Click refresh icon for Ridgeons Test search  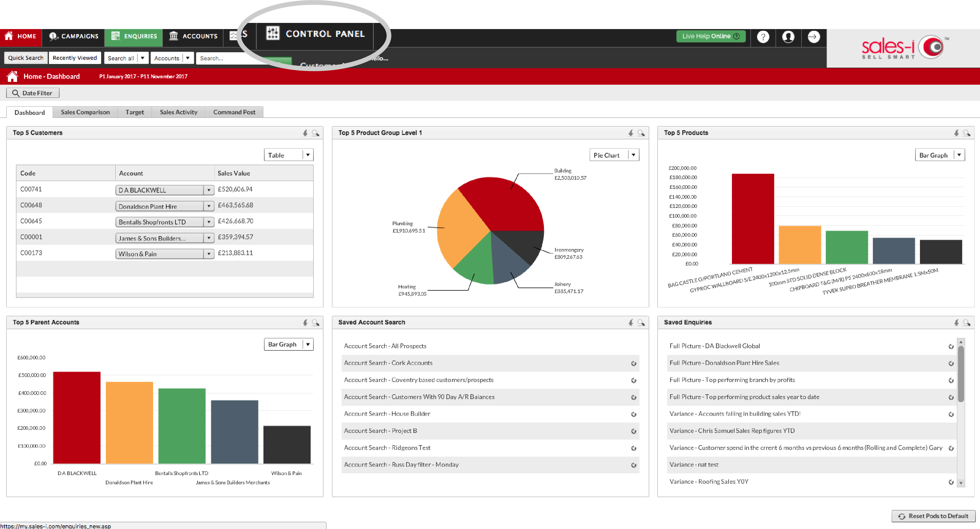coord(634,448)
